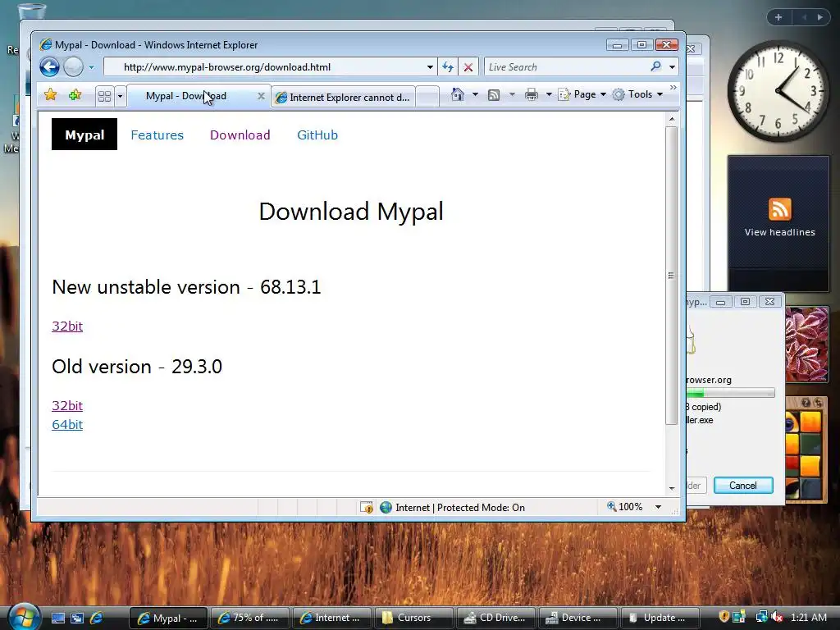The height and width of the screenshot is (630, 840).
Task: Click the Live Search magnifier icon
Action: (x=655, y=66)
